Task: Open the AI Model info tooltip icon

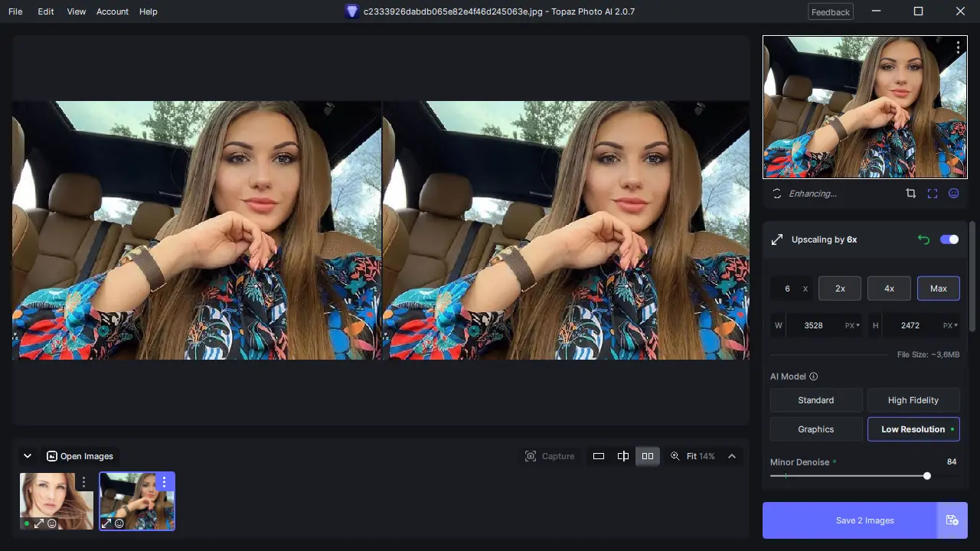Action: point(814,377)
